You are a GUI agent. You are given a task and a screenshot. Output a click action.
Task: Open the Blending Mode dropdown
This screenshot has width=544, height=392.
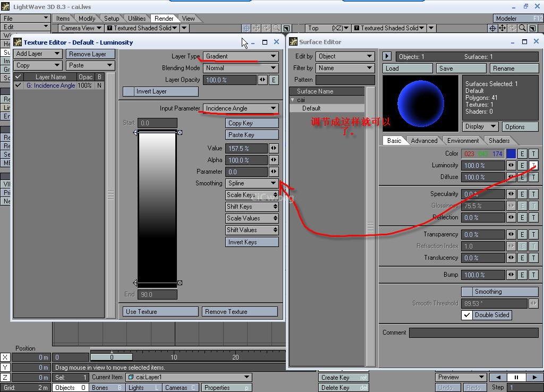241,68
